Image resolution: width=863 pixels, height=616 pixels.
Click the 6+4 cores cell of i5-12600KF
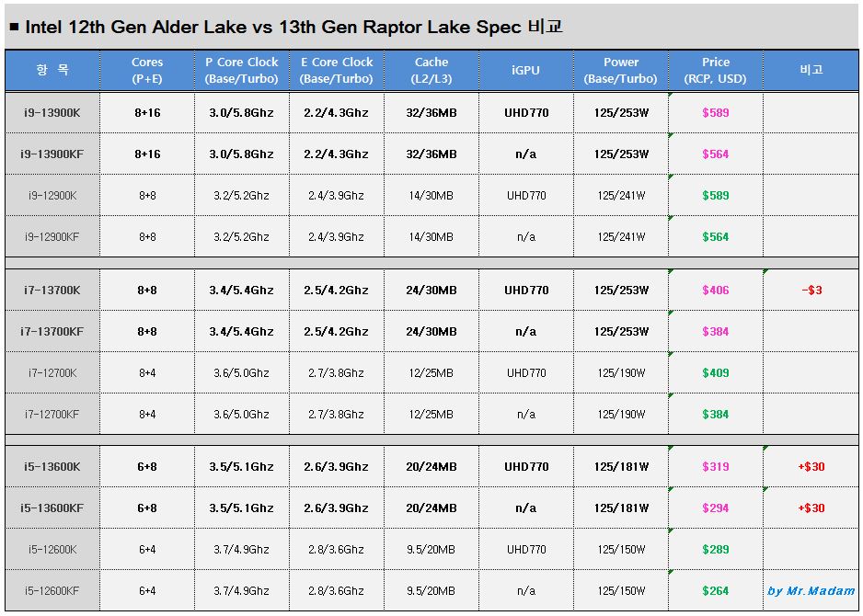tap(147, 590)
